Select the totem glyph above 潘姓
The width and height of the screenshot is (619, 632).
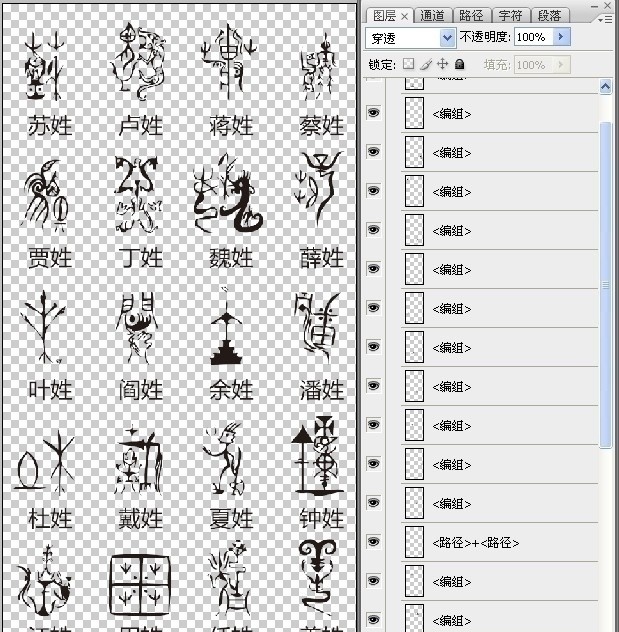(318, 327)
